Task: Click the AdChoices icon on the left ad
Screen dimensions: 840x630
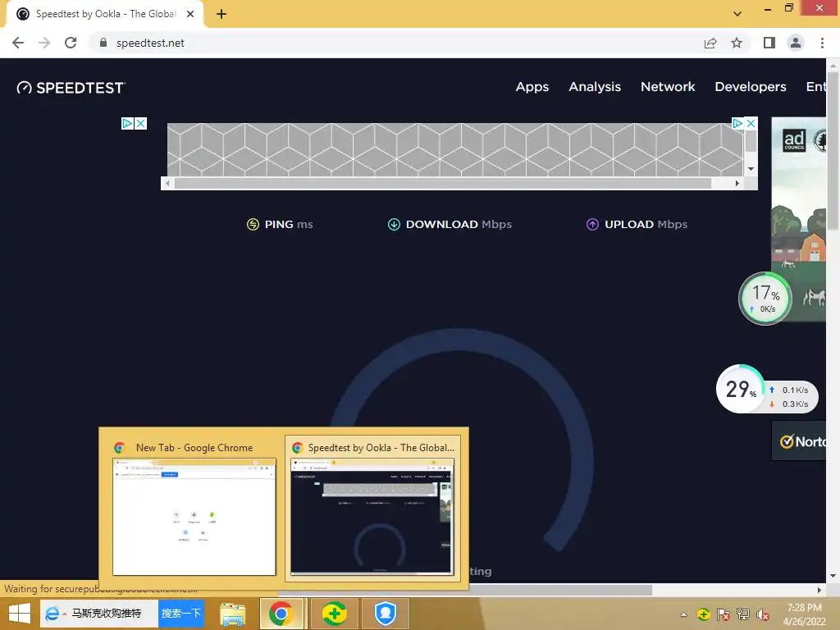Action: (x=127, y=124)
